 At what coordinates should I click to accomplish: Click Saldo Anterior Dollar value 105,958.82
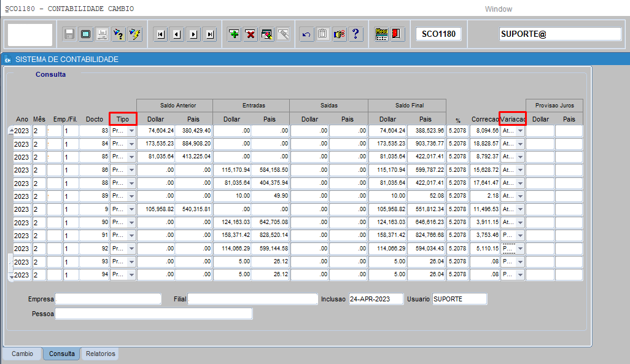(156, 209)
